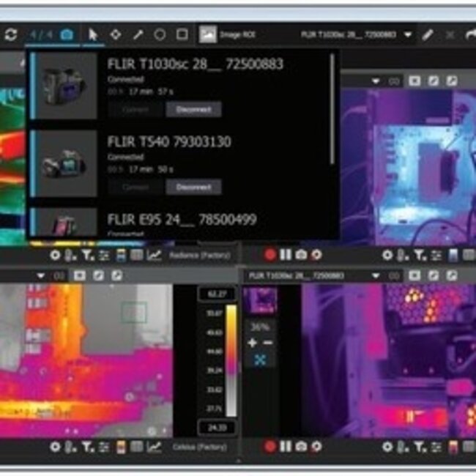Click Connect button under FLIR T1030sc
Screen dimensions: 476x476
135,109
